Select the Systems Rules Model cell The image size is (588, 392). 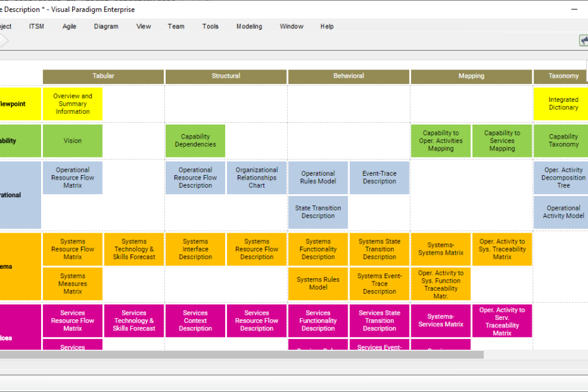(x=318, y=283)
